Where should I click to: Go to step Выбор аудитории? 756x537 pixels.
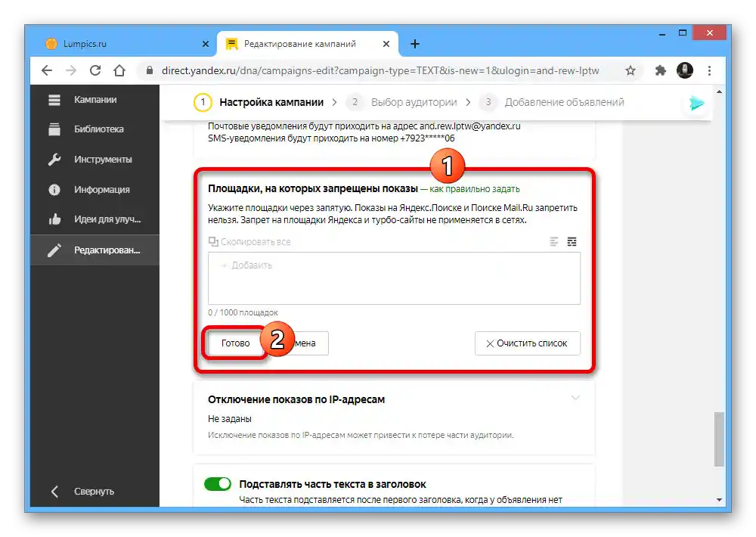pos(403,102)
